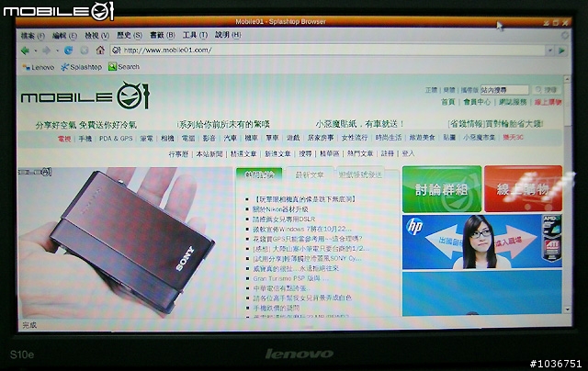588x371 pixels.
Task: Click the 相機 category link
Action: pyautogui.click(x=167, y=139)
